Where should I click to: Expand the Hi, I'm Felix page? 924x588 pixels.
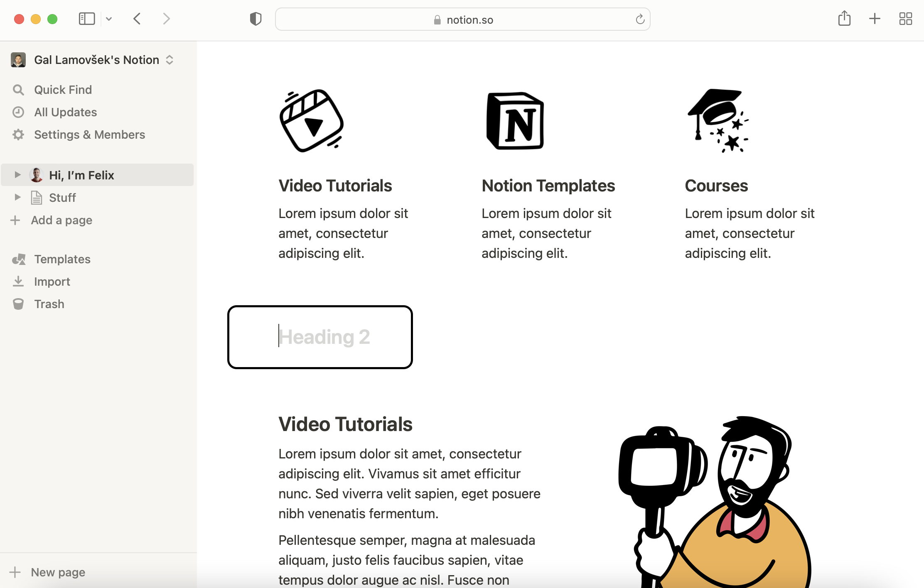(x=17, y=175)
